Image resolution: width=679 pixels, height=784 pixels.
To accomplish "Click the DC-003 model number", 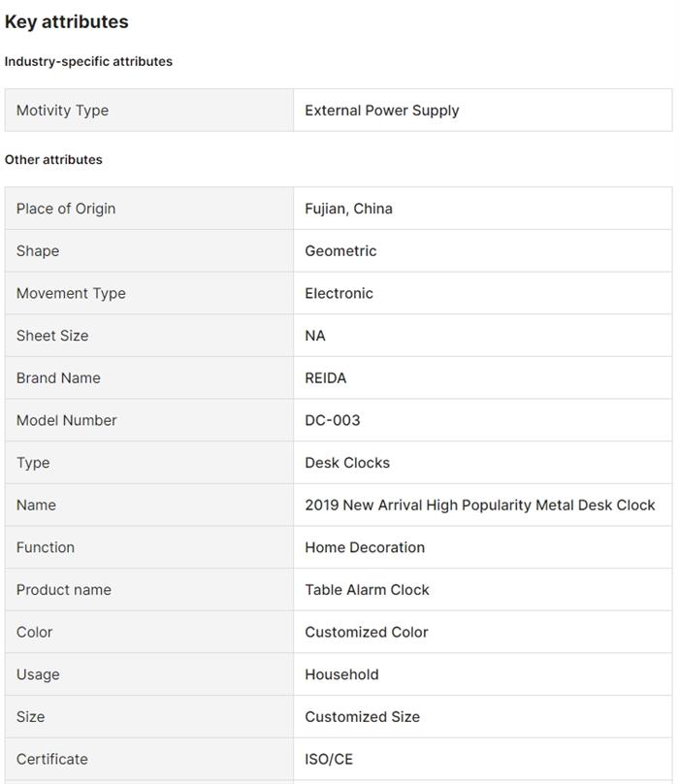I will (x=332, y=420).
